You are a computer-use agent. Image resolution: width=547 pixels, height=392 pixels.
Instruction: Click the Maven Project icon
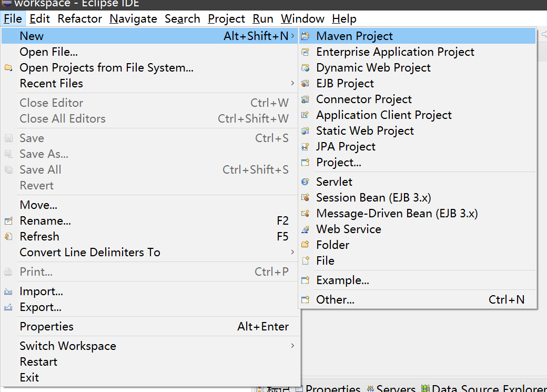tap(305, 36)
